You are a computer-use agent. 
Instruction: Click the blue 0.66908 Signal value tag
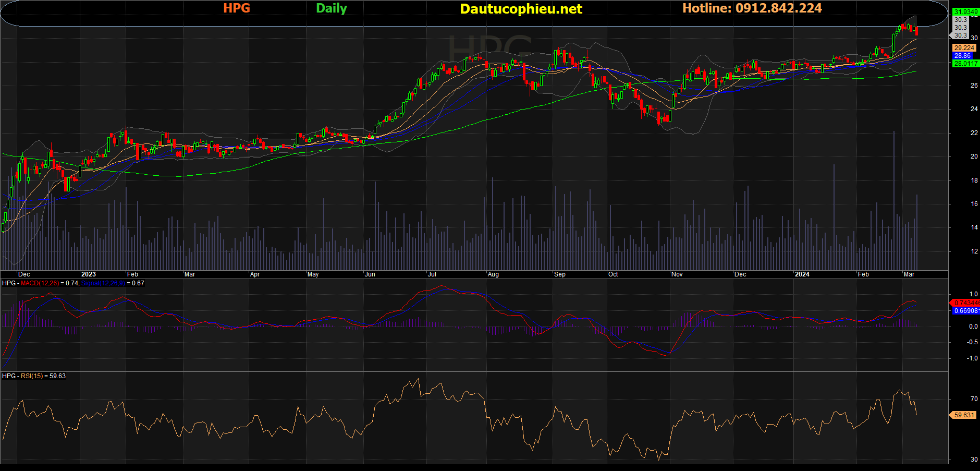pos(965,311)
